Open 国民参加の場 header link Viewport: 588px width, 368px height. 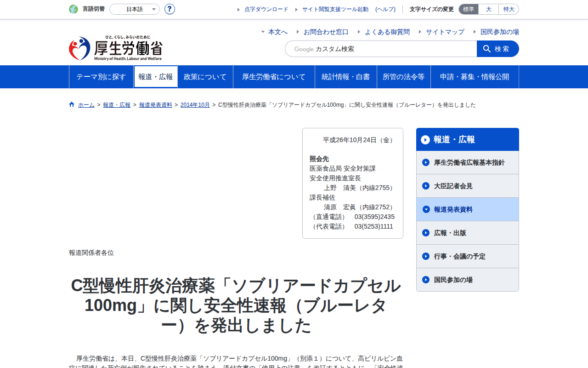point(500,32)
